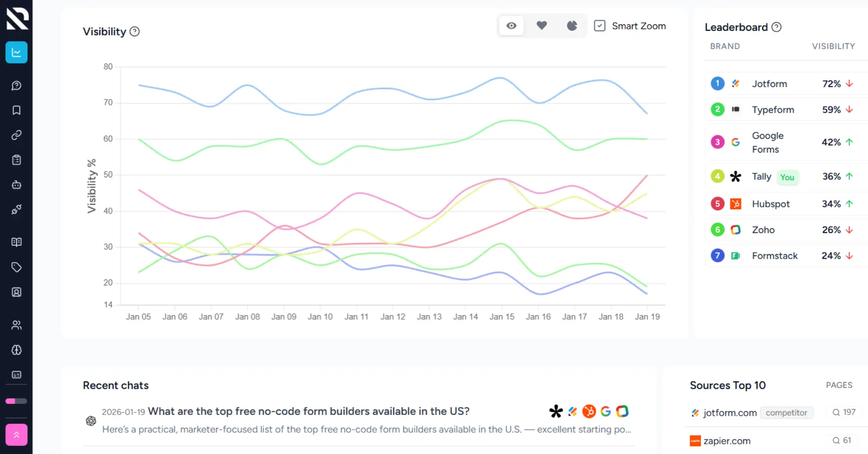The image size is (868, 454).
Task: Open the chart dashboard icon in sidebar
Action: [16, 52]
